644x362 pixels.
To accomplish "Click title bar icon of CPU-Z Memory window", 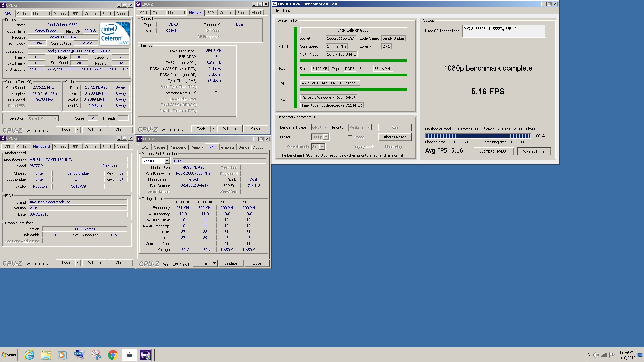I will [x=138, y=4].
